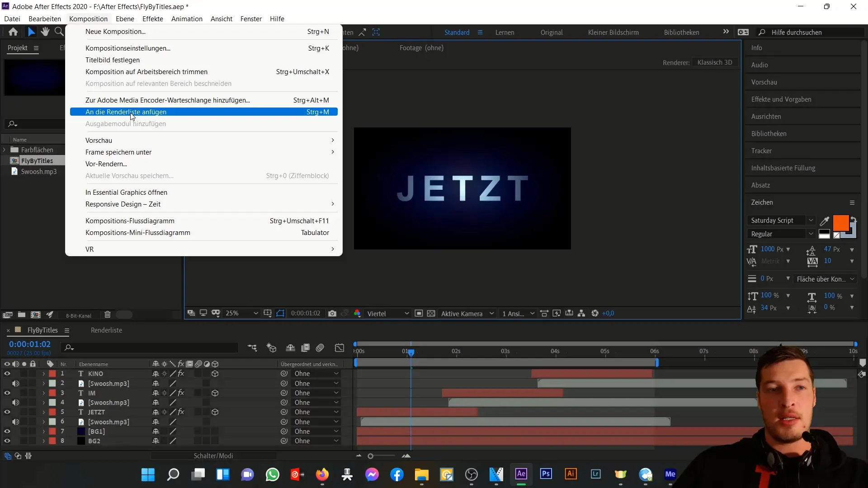Screen dimensions: 868x488
Task: Toggle transparency grid icon in viewer
Action: tap(431, 314)
